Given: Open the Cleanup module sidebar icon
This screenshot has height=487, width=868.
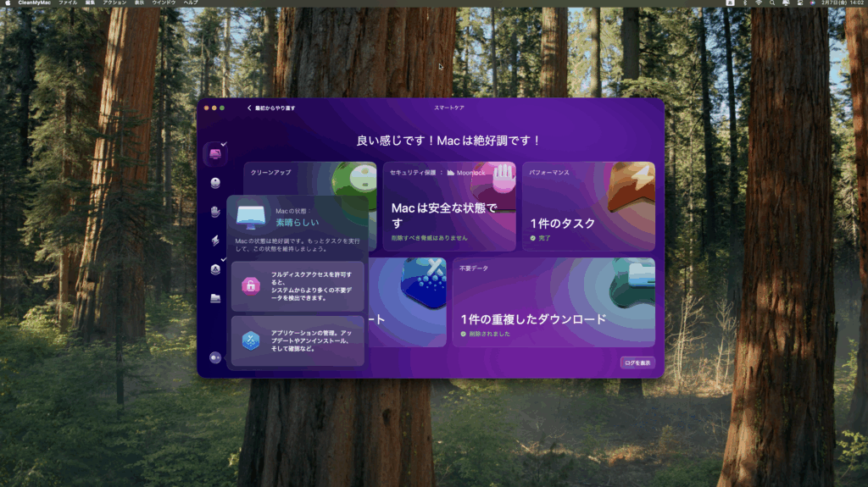Looking at the screenshot, I should tap(215, 183).
